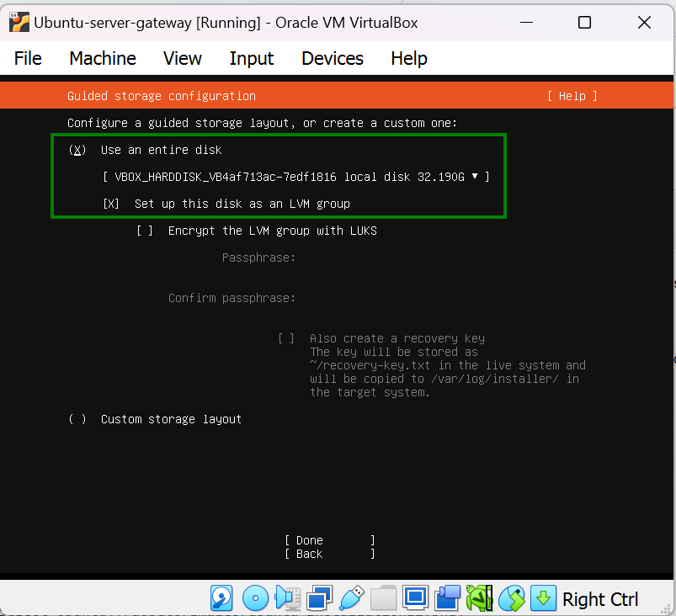Viewport: 676px width, 616px height.
Task: Click the mouse integration status icon
Action: pyautogui.click(x=511, y=597)
